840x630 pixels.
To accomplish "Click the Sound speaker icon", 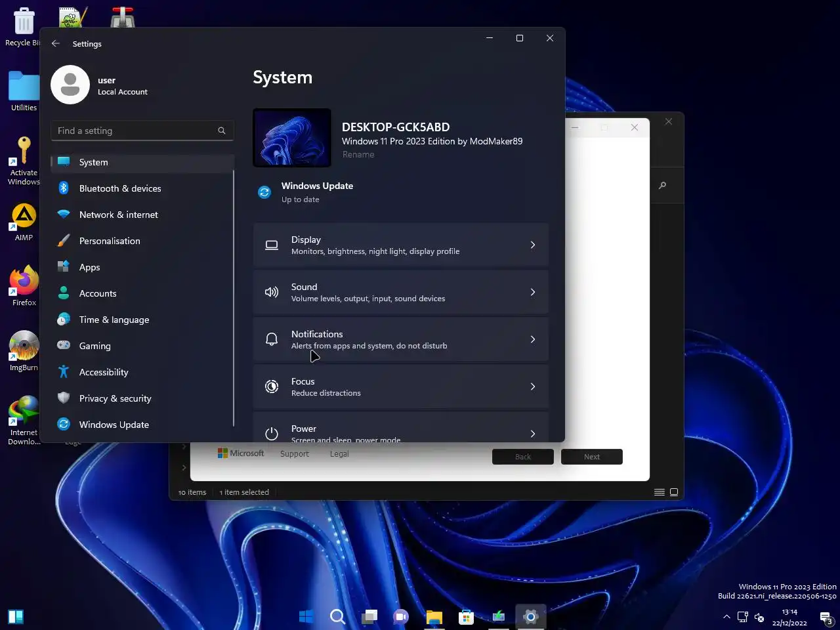I will 272,292.
